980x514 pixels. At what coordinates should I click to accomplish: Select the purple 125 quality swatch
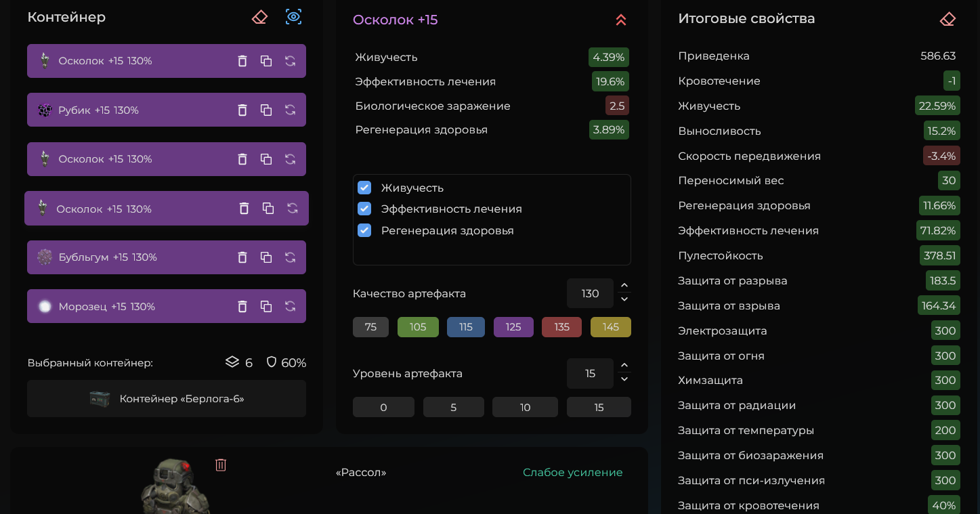pyautogui.click(x=513, y=327)
